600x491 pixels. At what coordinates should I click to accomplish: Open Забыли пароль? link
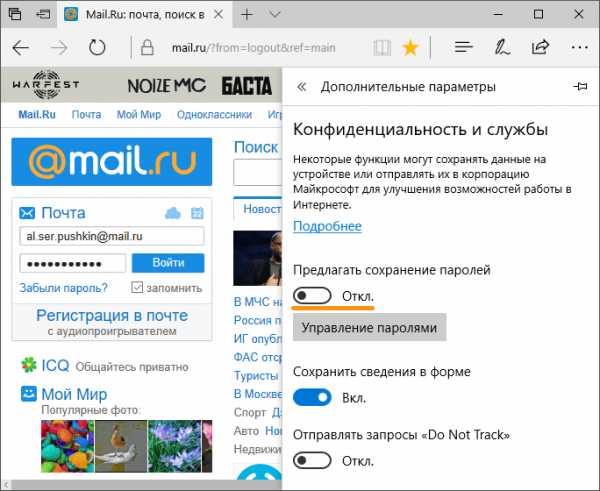(64, 288)
